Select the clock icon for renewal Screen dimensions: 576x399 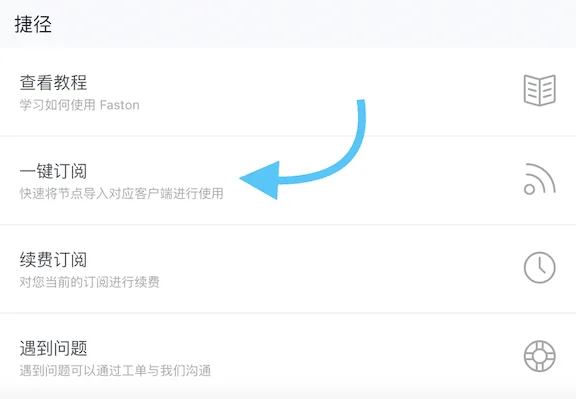coord(540,267)
